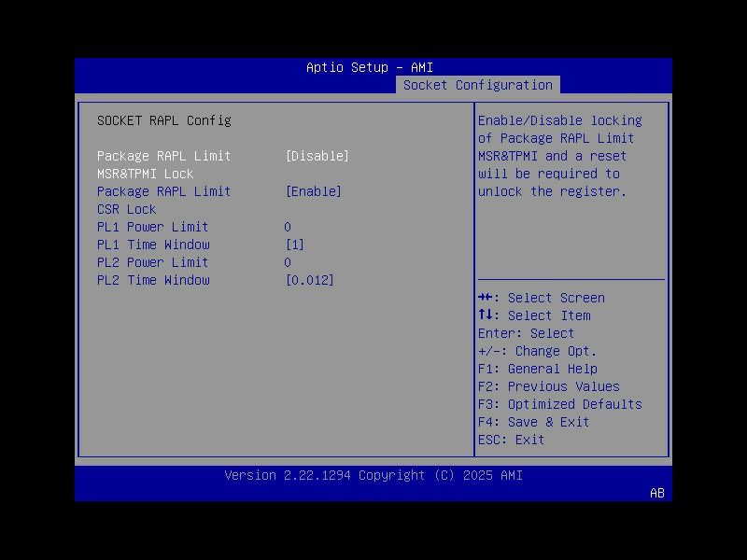Click the F3: Optimized Defaults hint
This screenshot has height=560, width=747.
tap(557, 404)
